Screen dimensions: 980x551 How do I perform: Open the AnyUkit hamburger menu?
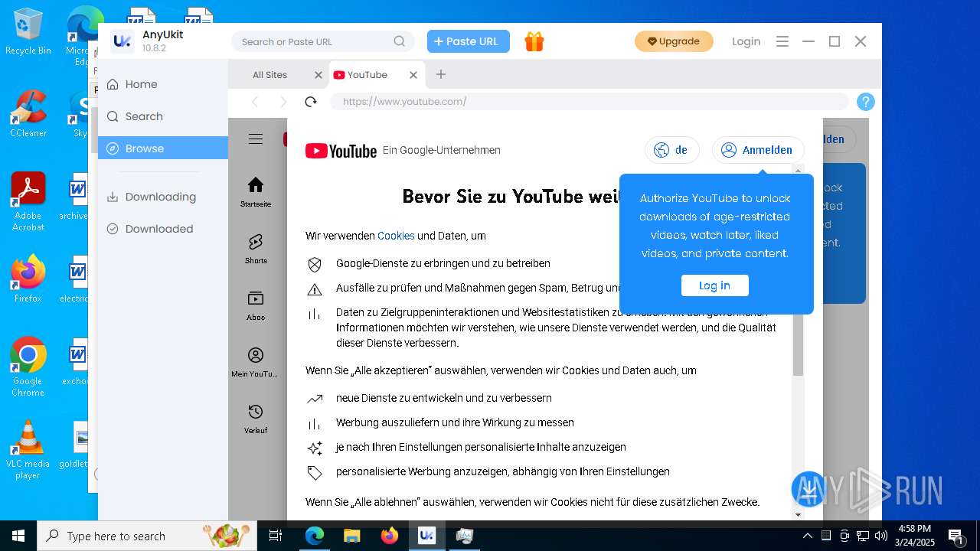(782, 41)
